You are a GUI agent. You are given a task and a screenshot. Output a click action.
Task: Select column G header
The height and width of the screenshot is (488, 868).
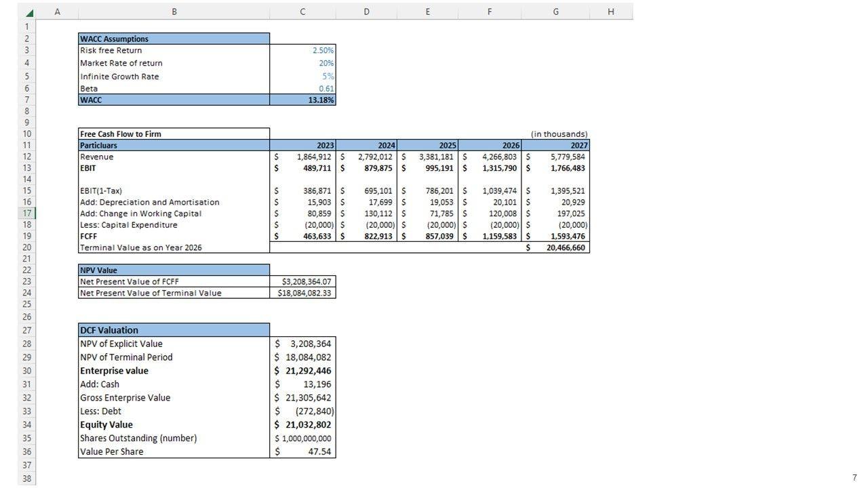pyautogui.click(x=555, y=12)
